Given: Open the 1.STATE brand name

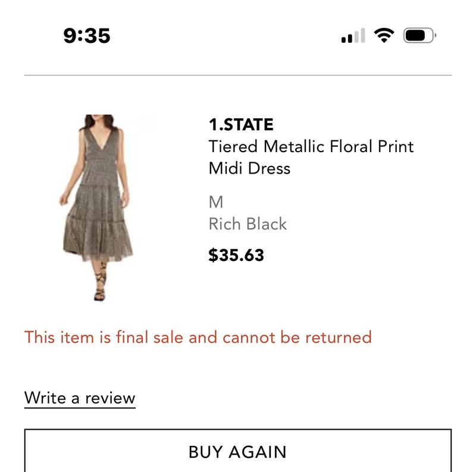Looking at the screenshot, I should coord(241,125).
